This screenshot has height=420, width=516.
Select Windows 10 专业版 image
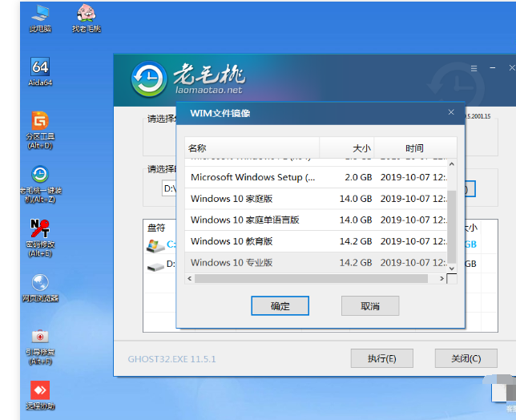tap(316, 263)
